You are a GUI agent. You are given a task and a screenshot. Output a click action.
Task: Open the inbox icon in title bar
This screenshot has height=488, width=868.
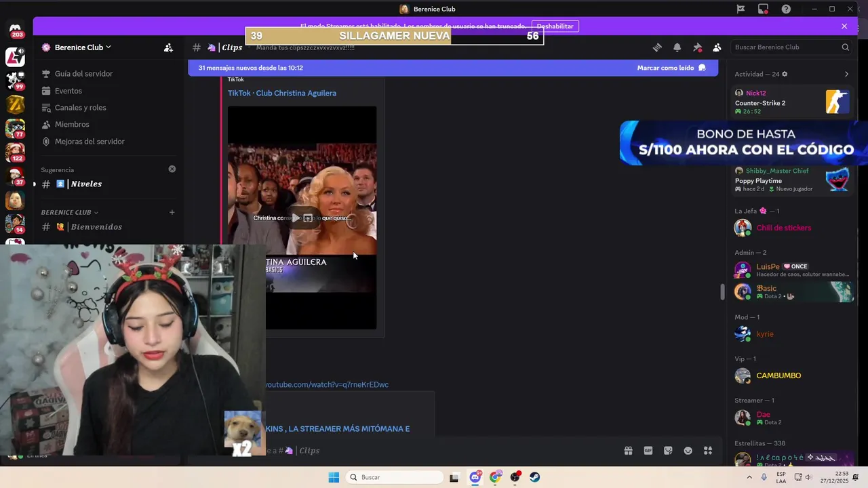[x=764, y=9]
